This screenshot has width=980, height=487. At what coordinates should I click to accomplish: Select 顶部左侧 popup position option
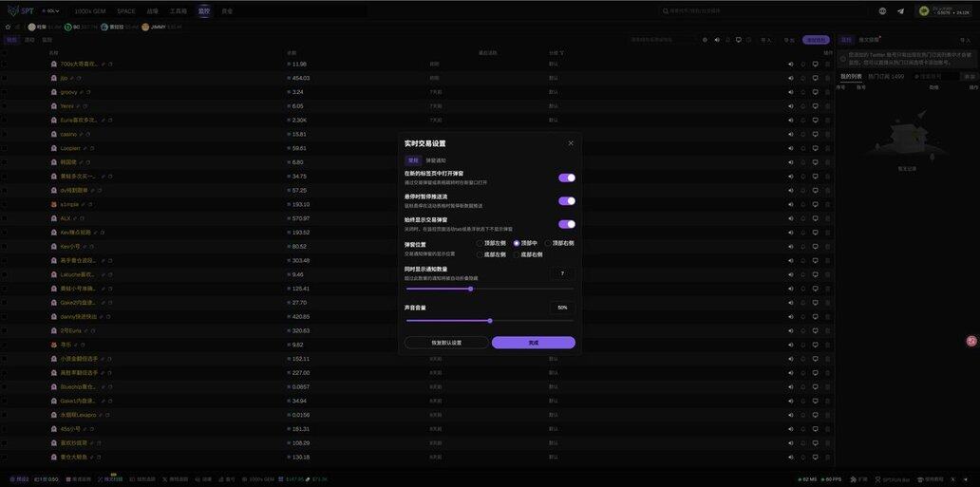[x=481, y=243]
